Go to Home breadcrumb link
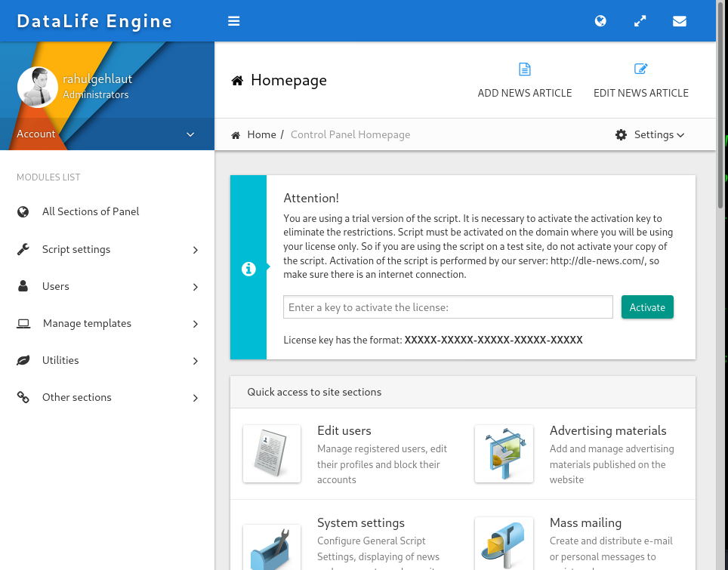This screenshot has width=728, height=570. click(261, 134)
